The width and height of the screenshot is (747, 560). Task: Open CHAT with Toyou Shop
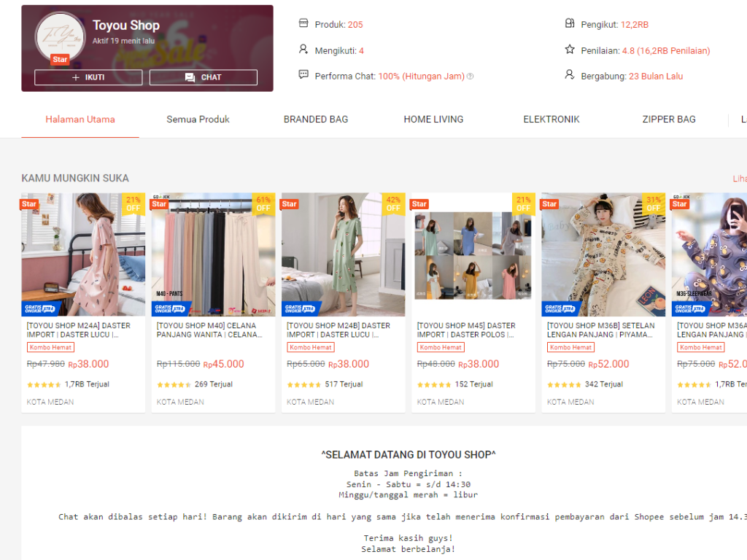click(x=204, y=77)
